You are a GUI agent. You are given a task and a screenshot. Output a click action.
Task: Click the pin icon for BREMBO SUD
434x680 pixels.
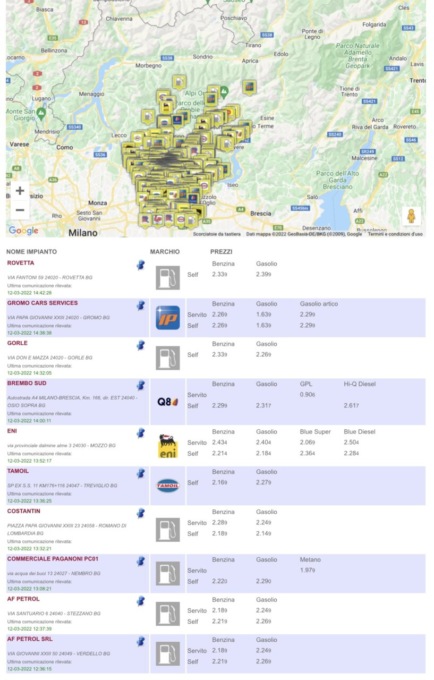pyautogui.click(x=140, y=385)
